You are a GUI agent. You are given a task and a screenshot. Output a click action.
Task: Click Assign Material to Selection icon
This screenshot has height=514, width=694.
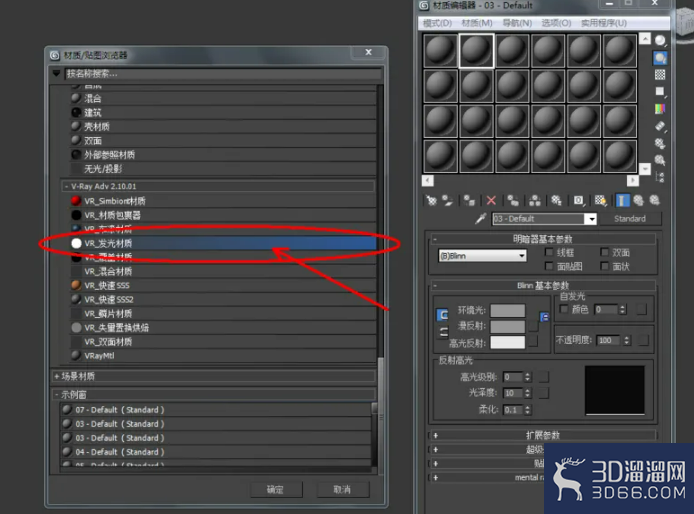coord(469,201)
